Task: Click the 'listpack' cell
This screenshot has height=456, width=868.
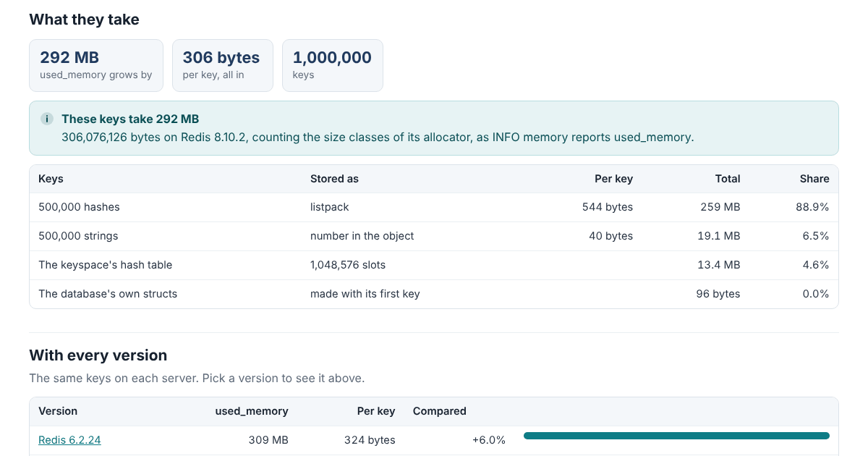Action: click(x=330, y=207)
